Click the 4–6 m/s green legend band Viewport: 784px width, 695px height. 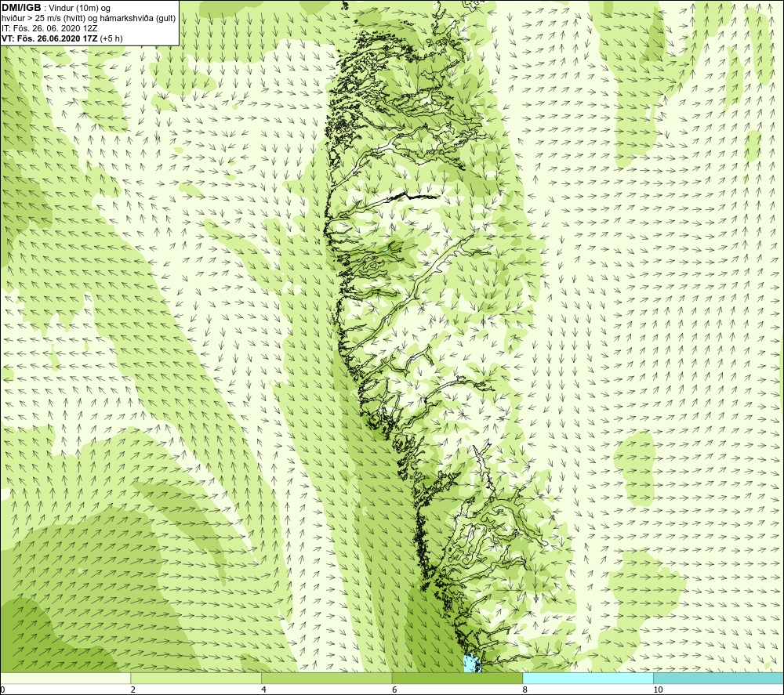coord(326,678)
